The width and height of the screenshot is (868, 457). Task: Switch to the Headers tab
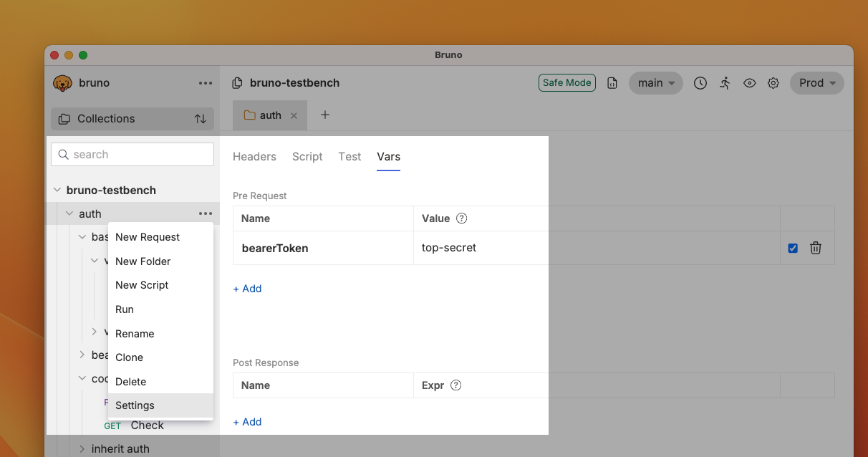click(254, 156)
